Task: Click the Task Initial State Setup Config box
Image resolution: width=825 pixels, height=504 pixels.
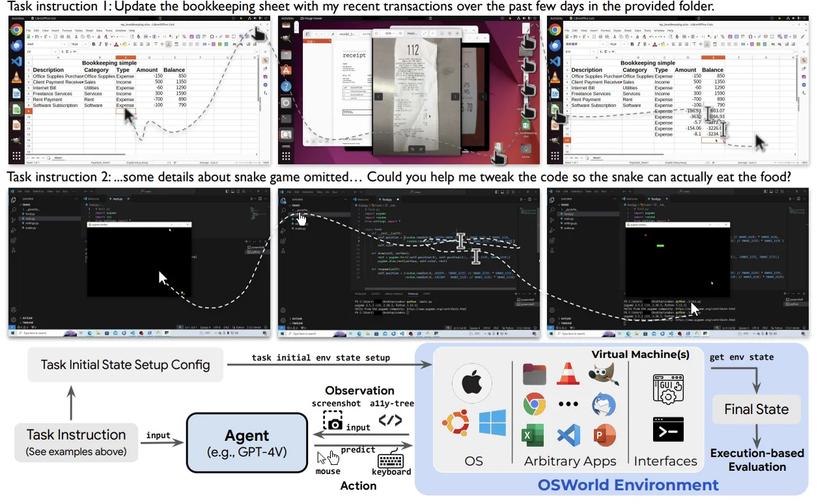Action: (126, 364)
